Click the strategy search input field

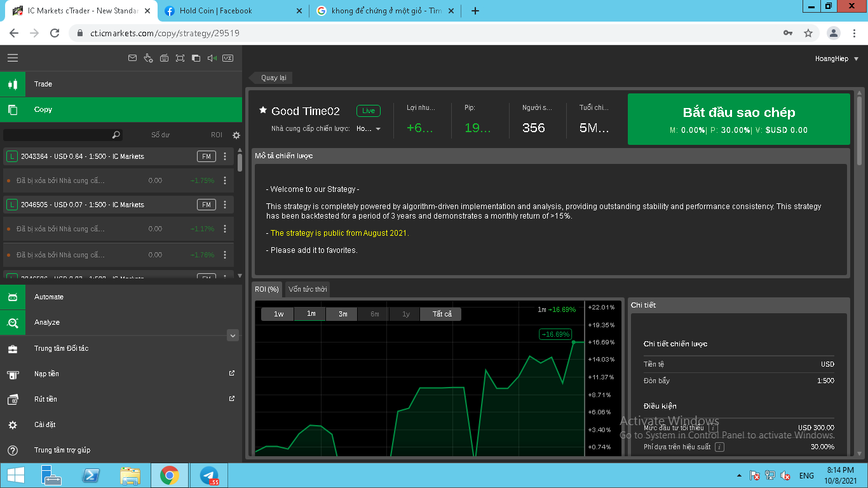coord(57,135)
